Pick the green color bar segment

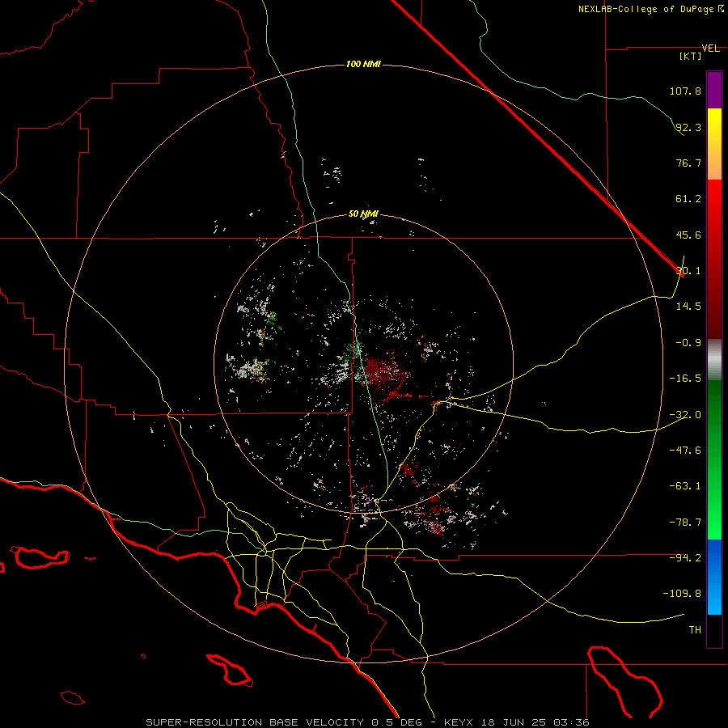pos(714,459)
